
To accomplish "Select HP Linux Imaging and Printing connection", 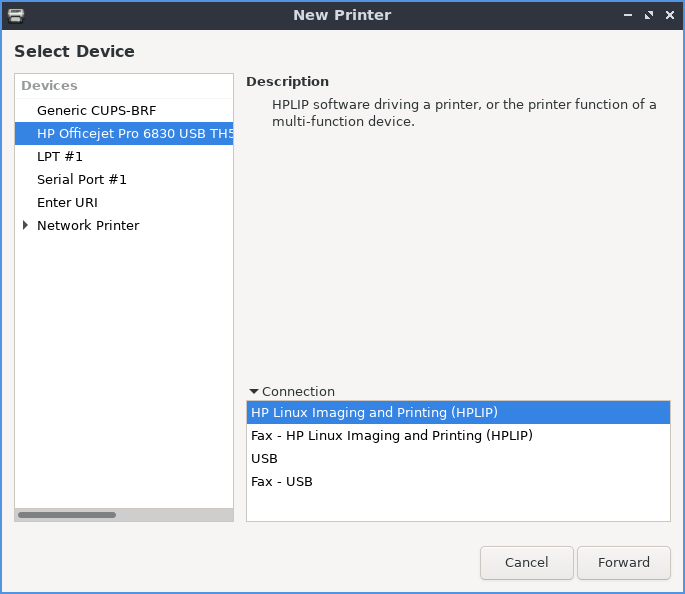I will tap(374, 412).
